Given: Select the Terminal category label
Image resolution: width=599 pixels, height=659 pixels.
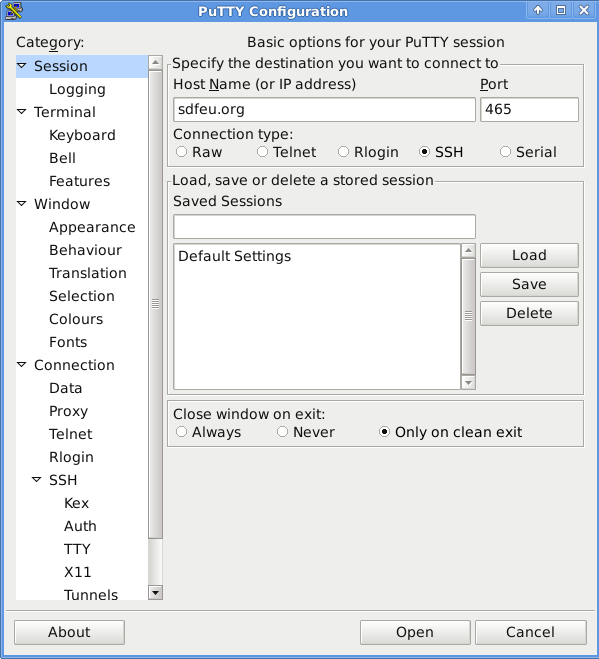Looking at the screenshot, I should [x=65, y=112].
